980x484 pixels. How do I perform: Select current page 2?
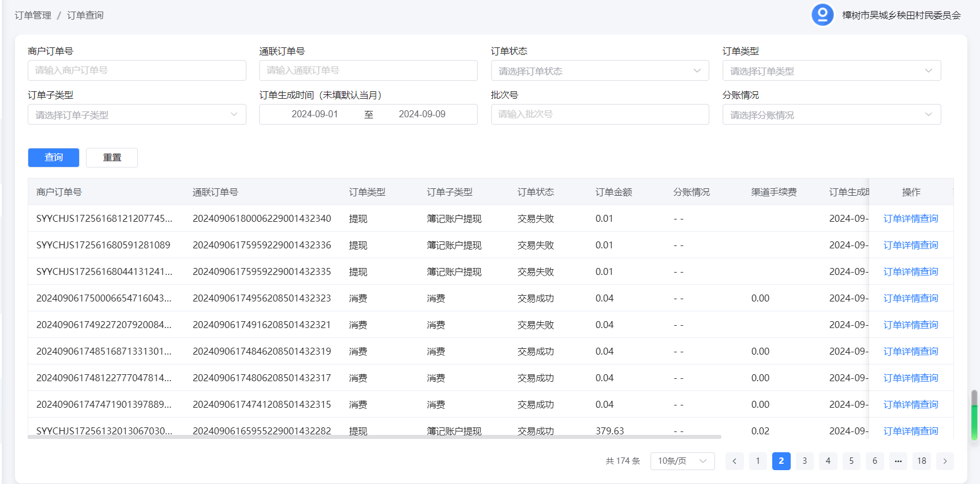coord(781,461)
